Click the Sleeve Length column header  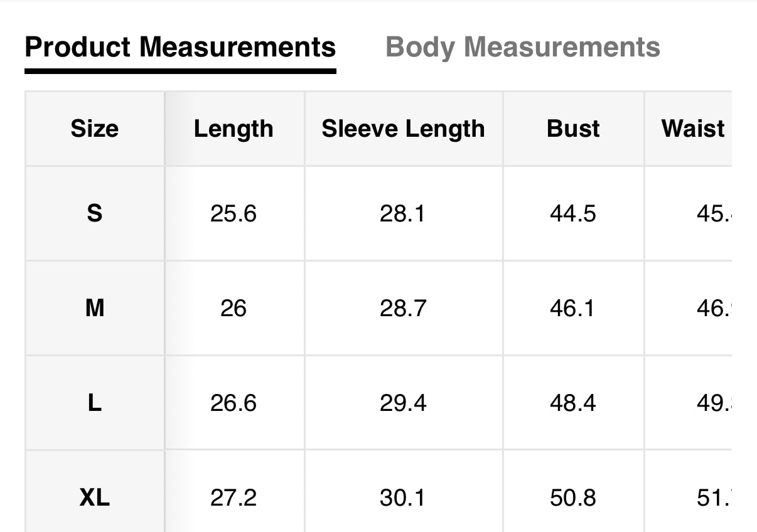click(403, 129)
